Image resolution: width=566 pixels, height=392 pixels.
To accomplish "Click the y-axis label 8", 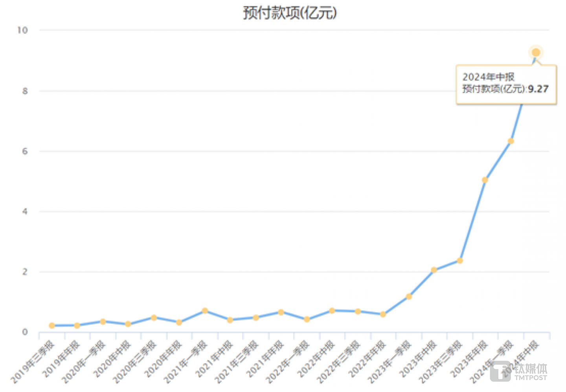I will click(25, 91).
